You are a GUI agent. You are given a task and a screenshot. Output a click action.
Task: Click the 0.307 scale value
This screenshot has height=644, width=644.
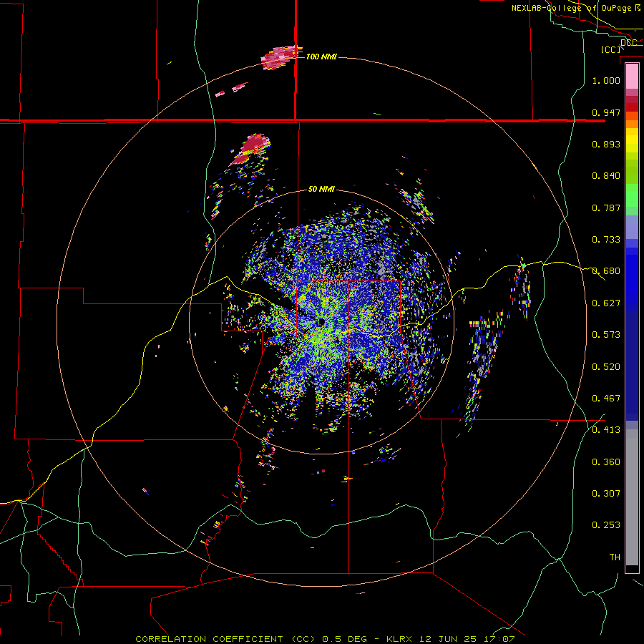(606, 494)
